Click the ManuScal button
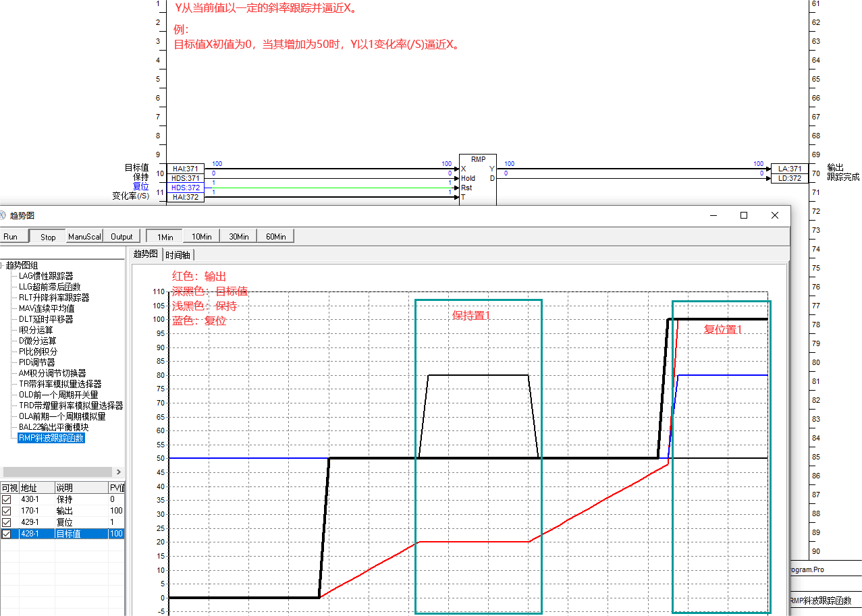The height and width of the screenshot is (616, 862). 84,237
